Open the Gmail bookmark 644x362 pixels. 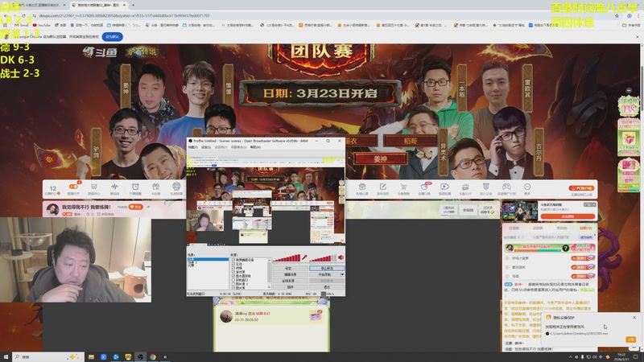(21, 25)
